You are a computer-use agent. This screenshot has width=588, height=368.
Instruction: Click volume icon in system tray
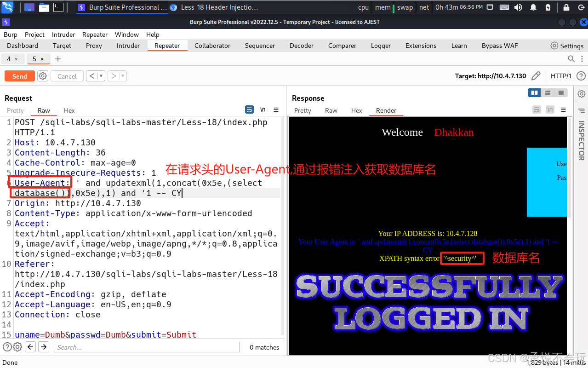[x=518, y=7]
